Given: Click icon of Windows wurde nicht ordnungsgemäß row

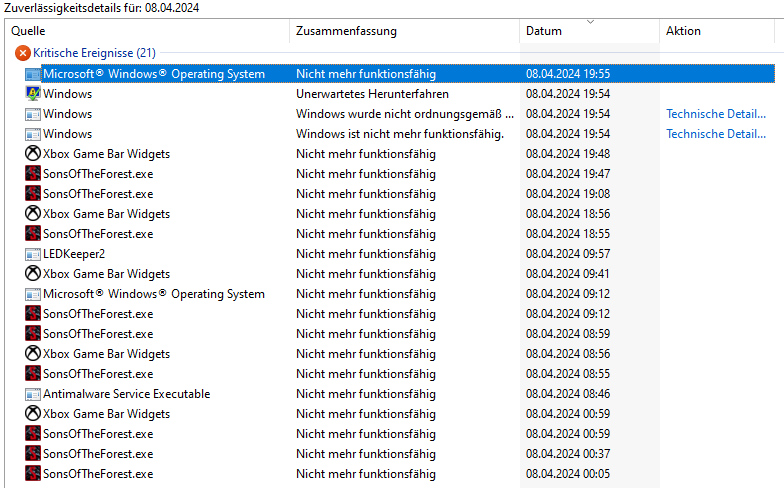Looking at the screenshot, I should coord(33,114).
